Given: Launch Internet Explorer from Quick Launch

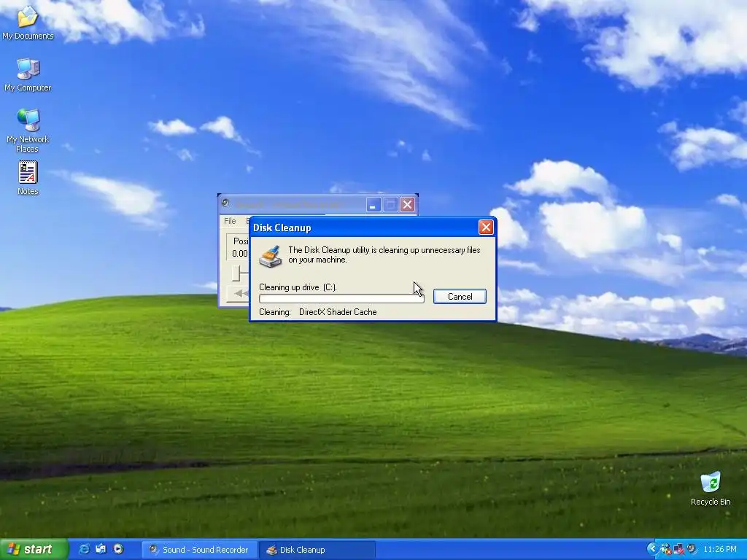Looking at the screenshot, I should [85, 549].
